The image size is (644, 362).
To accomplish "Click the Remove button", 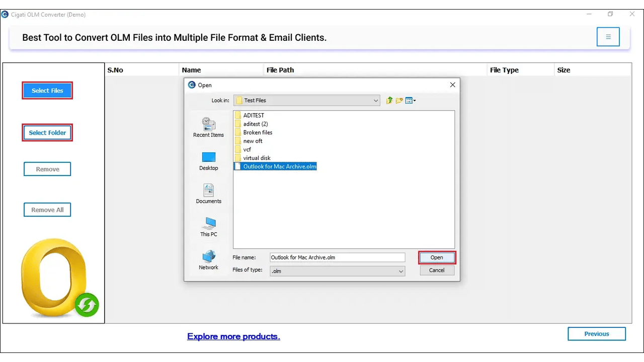I will (47, 169).
